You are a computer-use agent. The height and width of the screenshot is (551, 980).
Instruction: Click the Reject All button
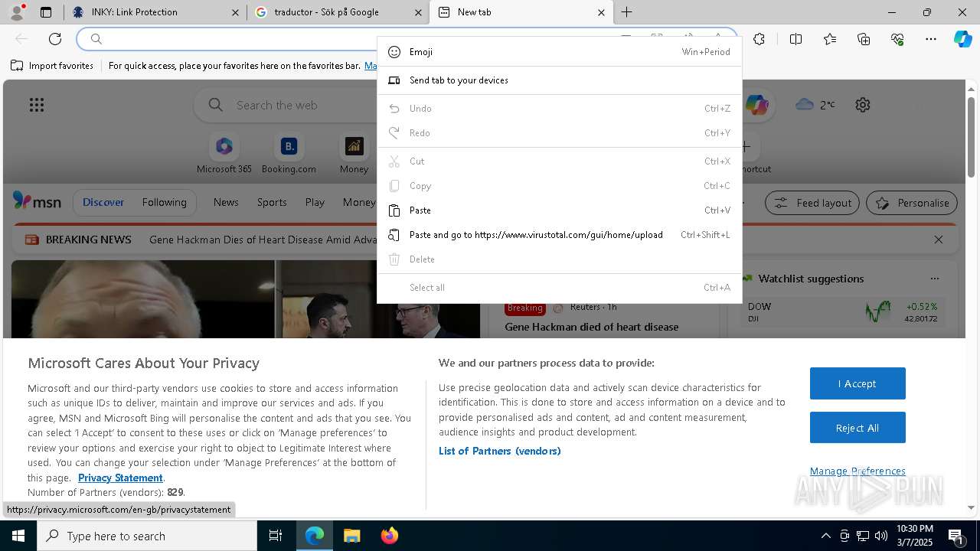coord(857,428)
